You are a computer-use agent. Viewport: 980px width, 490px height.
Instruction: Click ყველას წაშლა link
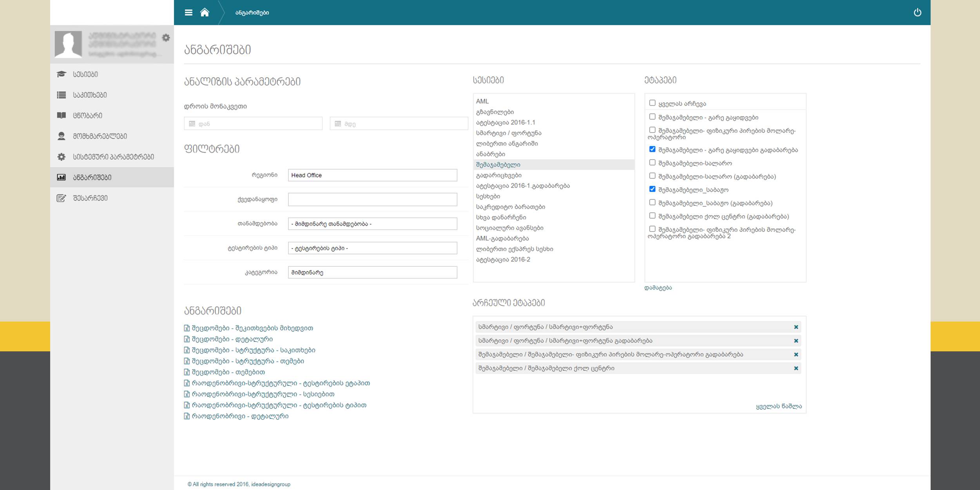click(779, 406)
